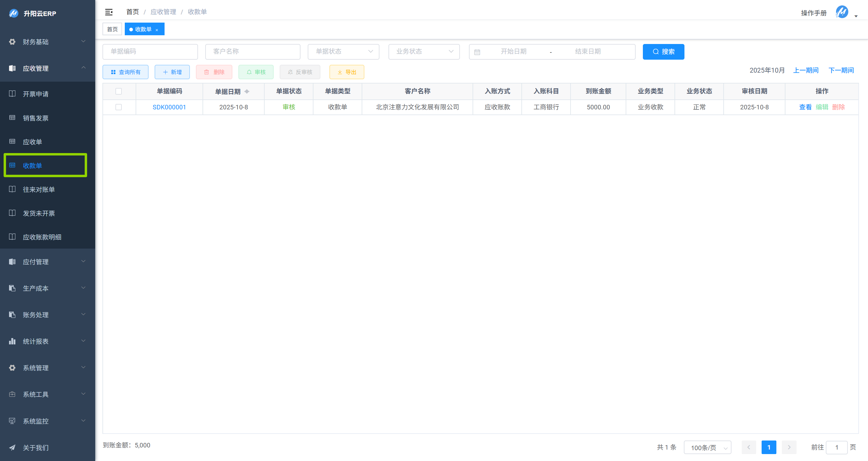This screenshot has width=868, height=461.
Task: Click the 删除 trash button in toolbar
Action: click(214, 72)
